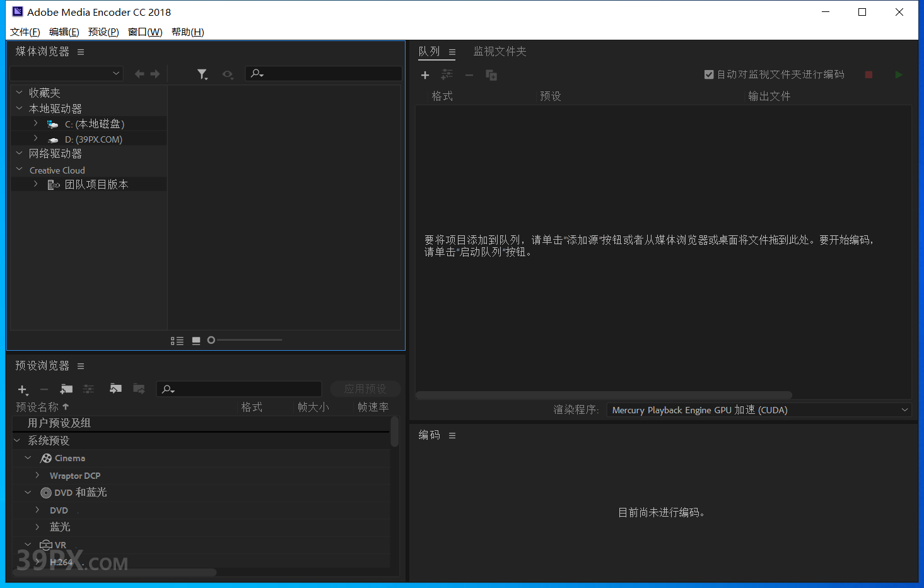
Task: Select the C: (本地磁盘) drive icon
Action: click(x=53, y=124)
